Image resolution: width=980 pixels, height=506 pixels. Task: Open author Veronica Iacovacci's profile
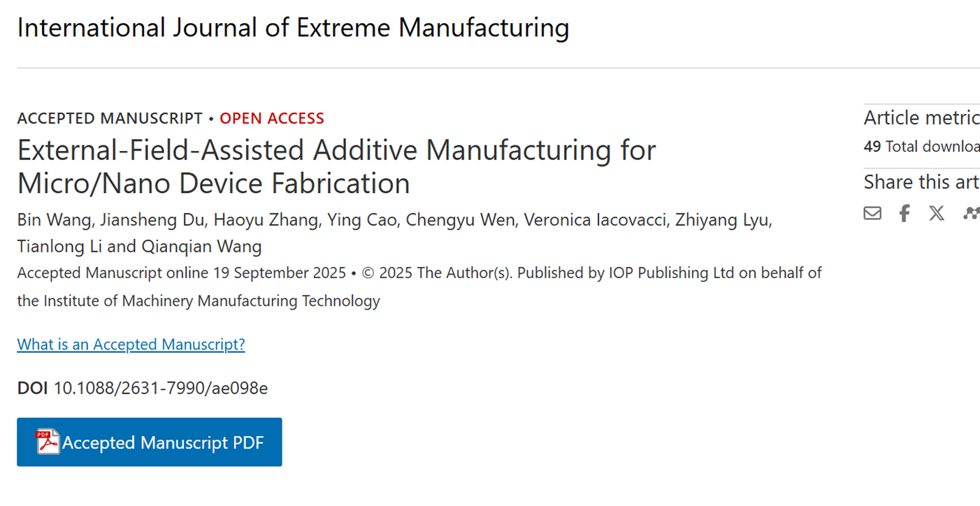[x=600, y=221]
